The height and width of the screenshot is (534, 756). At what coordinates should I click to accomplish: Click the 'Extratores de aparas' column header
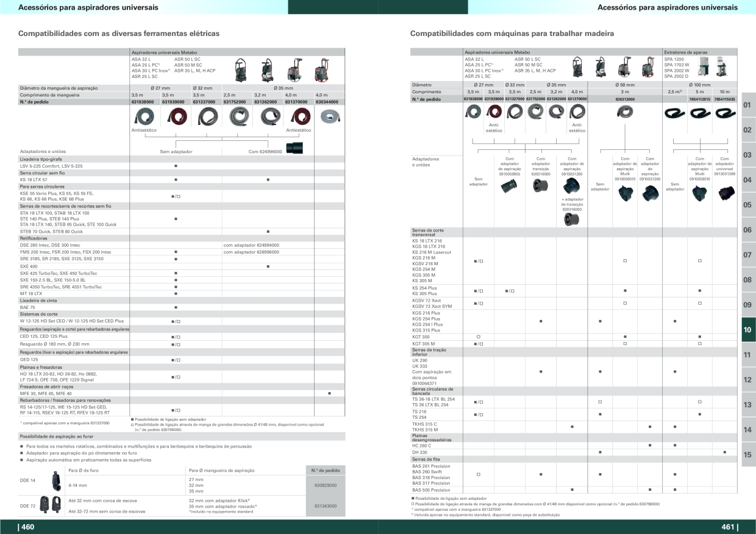(686, 53)
